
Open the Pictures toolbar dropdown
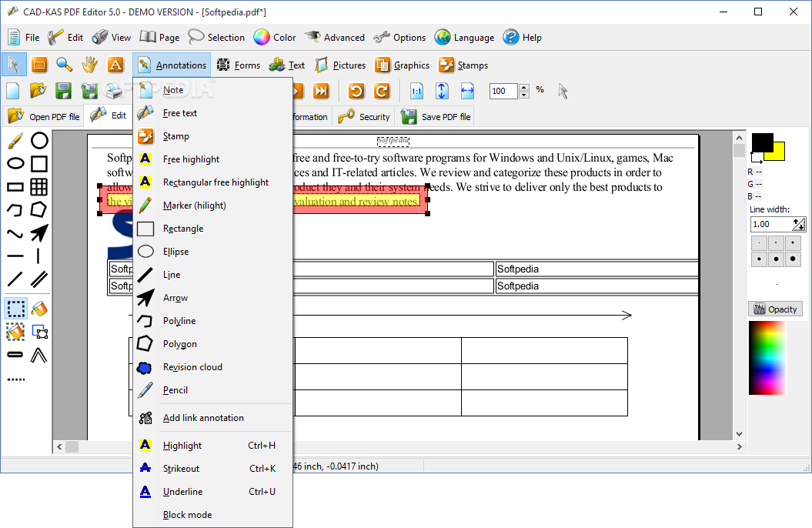[x=340, y=65]
